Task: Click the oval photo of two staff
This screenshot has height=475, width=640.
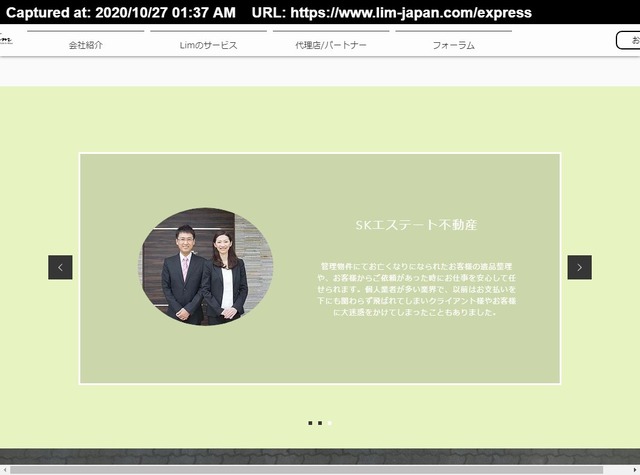Action: click(207, 267)
